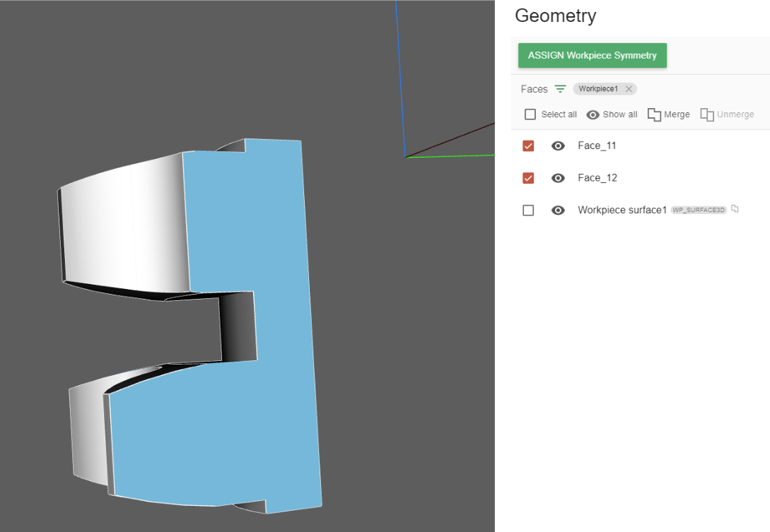Viewport: 770px width, 532px height.
Task: Click the WP_SURFACE3D tag badge
Action: coord(699,211)
